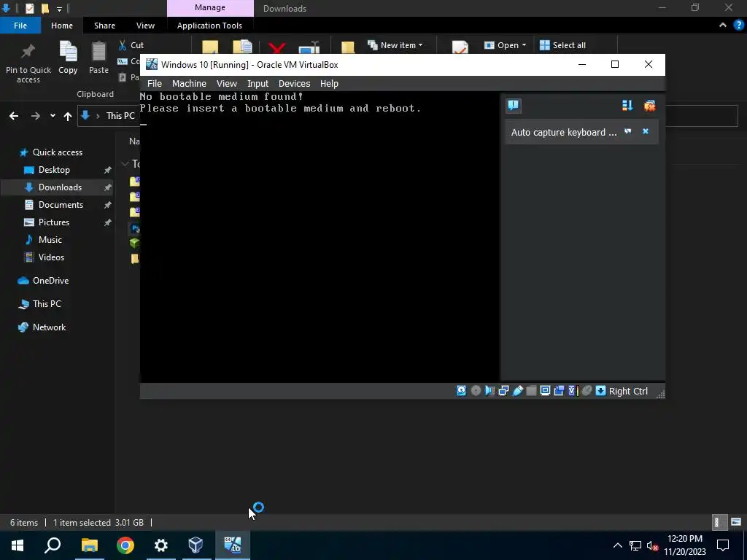This screenshot has height=560, width=747.
Task: Select Videos in the navigation pane
Action: tap(51, 257)
